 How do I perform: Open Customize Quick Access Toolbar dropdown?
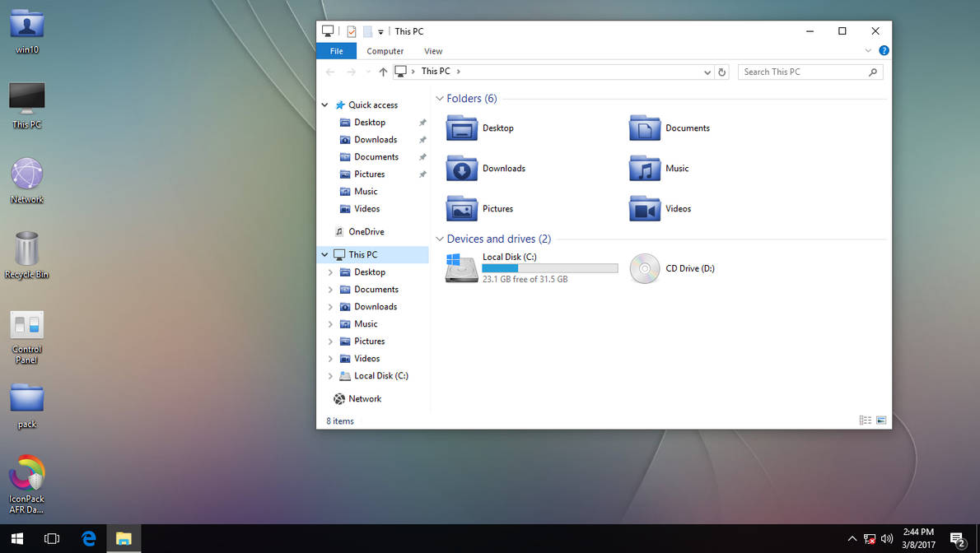(x=380, y=32)
